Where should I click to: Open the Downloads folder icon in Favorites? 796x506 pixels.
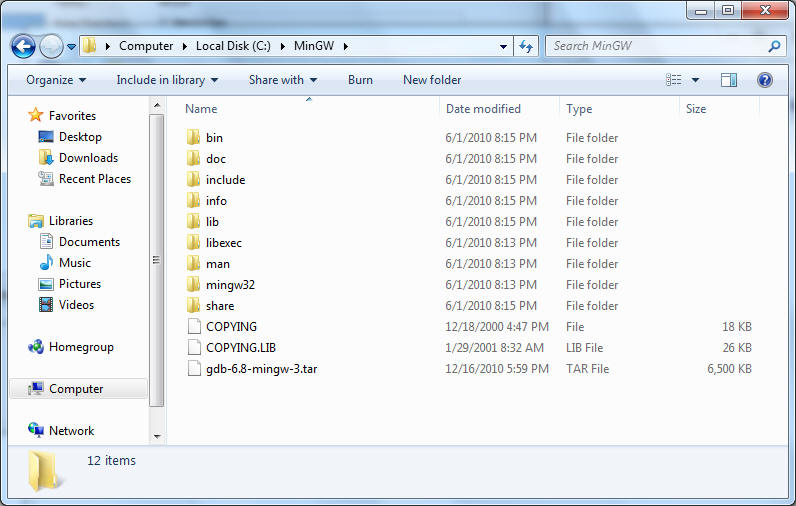coord(46,158)
